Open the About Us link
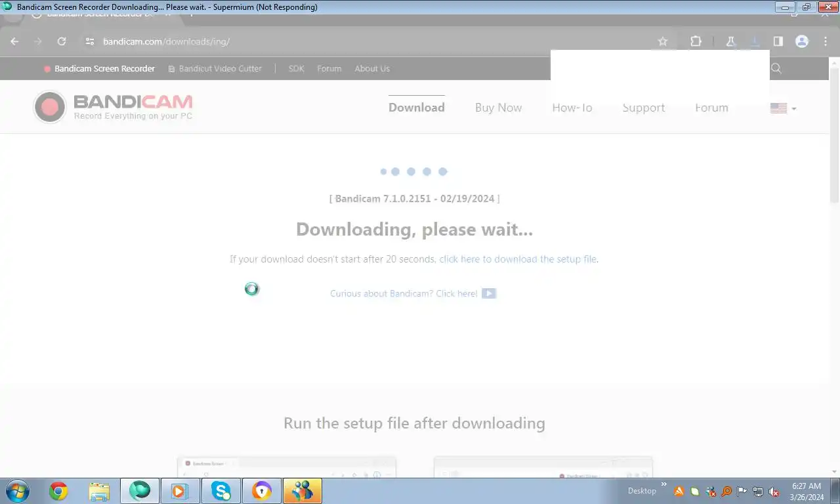 372,68
